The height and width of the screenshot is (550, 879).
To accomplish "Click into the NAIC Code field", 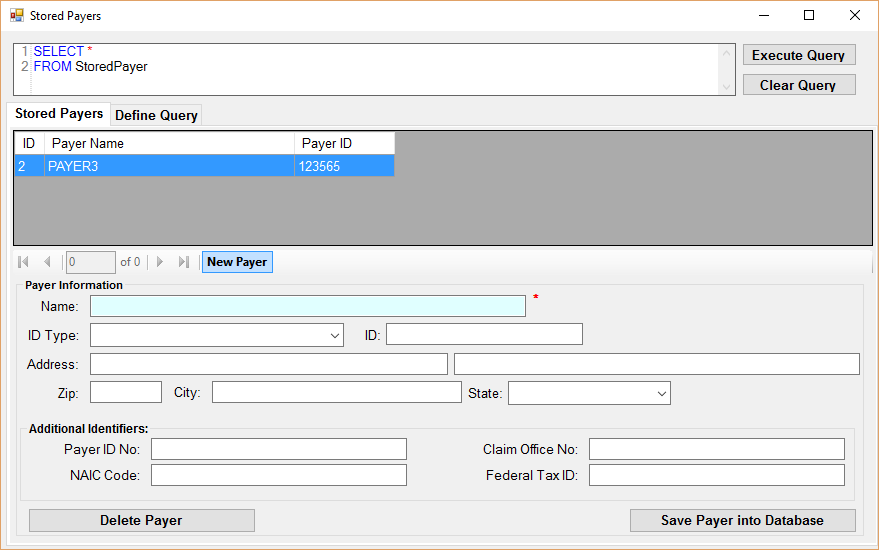I will 278,475.
